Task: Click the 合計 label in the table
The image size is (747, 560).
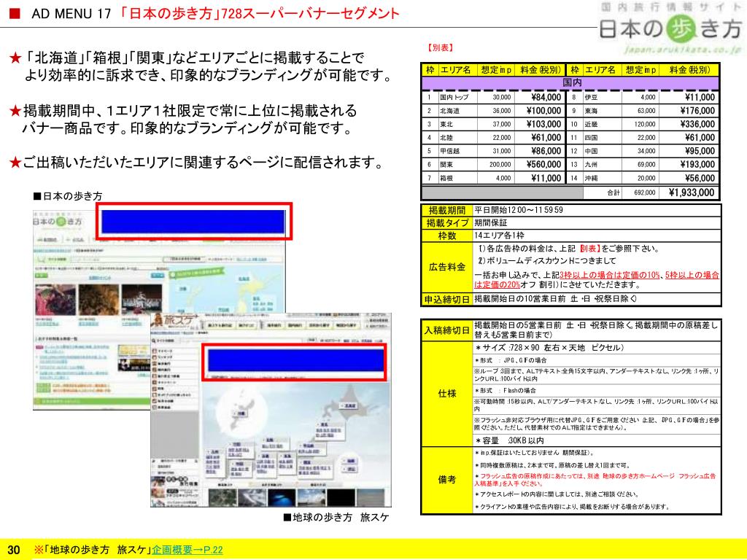Action: tap(614, 192)
